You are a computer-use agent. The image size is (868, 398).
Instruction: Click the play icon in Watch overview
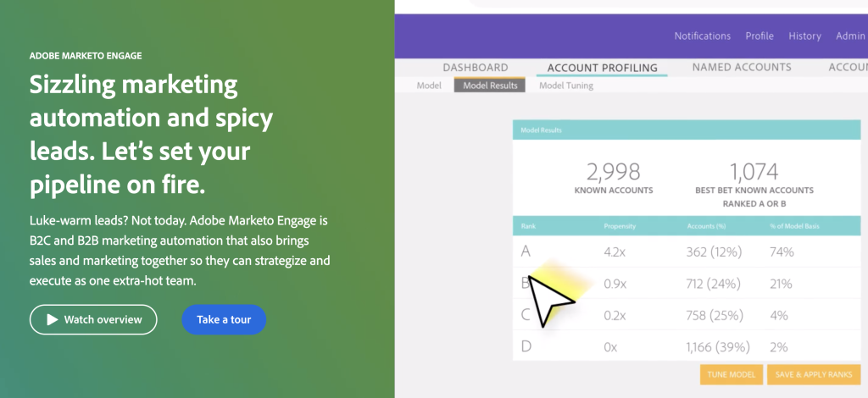point(52,319)
